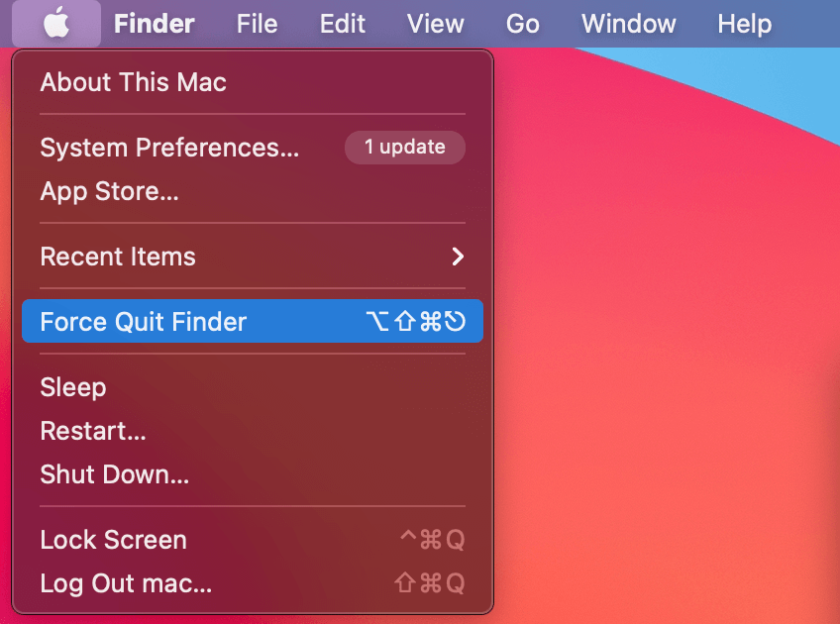Open the Edit menu

tap(343, 23)
